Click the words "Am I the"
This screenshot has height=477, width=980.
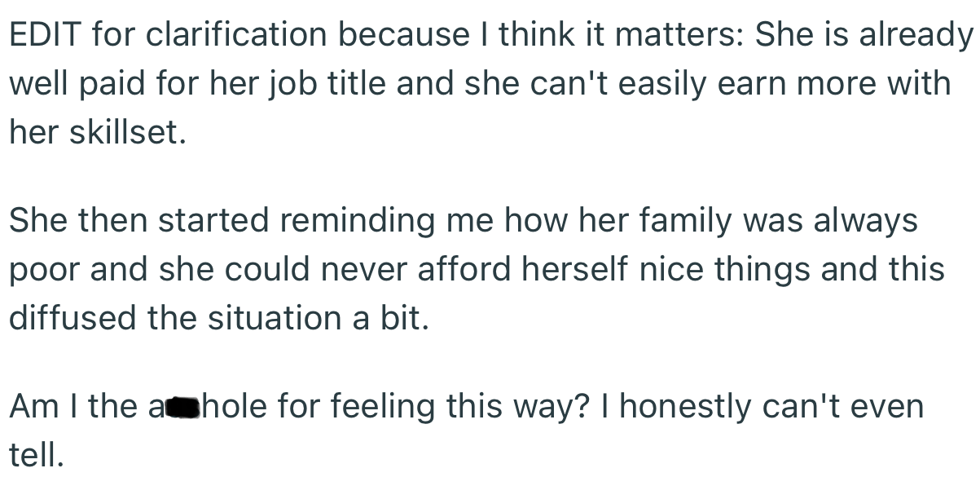[74, 406]
